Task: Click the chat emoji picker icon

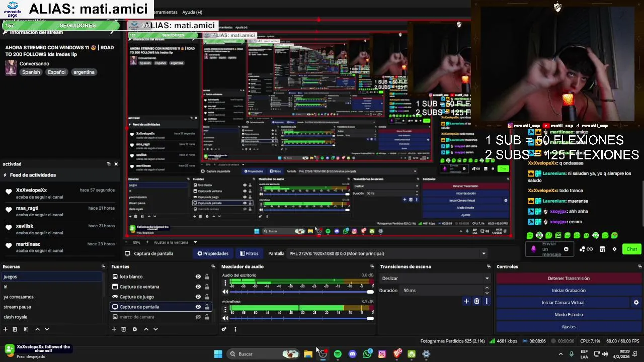Action: [x=566, y=249]
